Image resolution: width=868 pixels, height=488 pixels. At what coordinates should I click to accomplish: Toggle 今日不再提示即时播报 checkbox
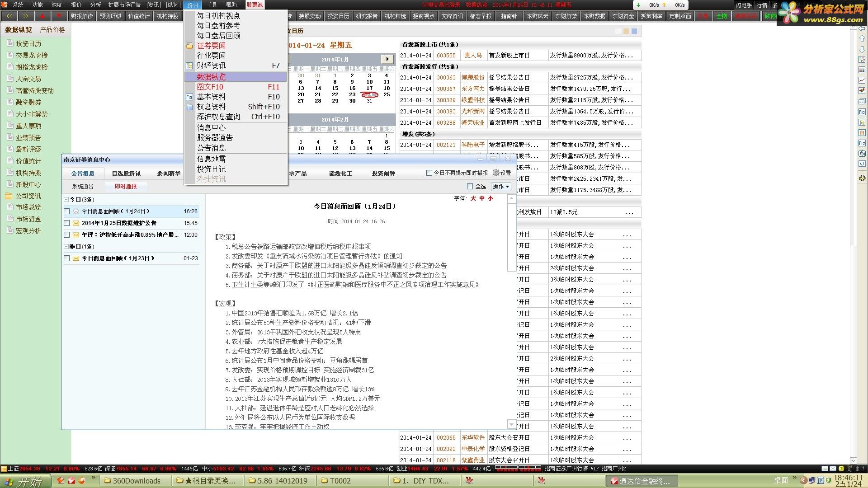[x=429, y=173]
